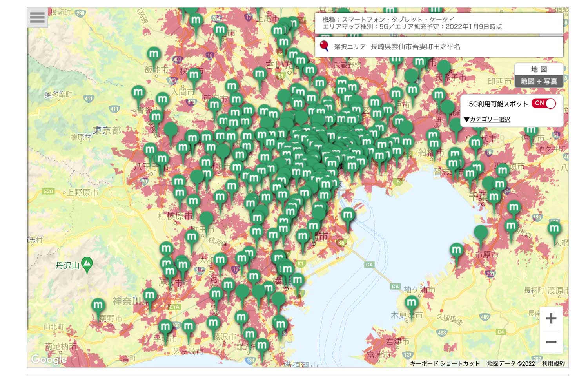Open the hamburger menu

pos(37,17)
